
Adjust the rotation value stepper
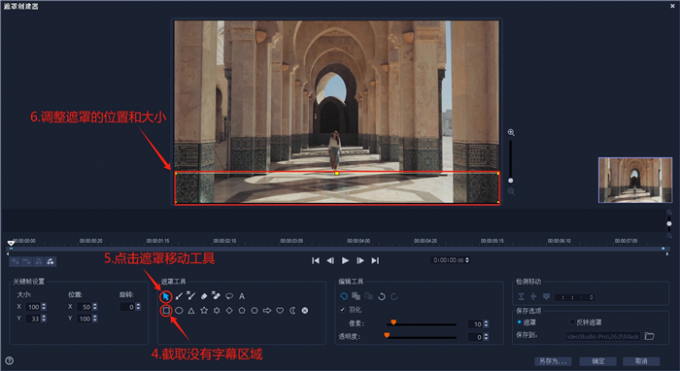tap(138, 307)
